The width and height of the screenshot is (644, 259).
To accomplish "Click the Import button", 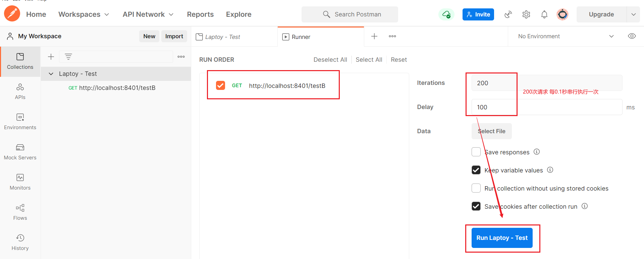I will click(174, 36).
